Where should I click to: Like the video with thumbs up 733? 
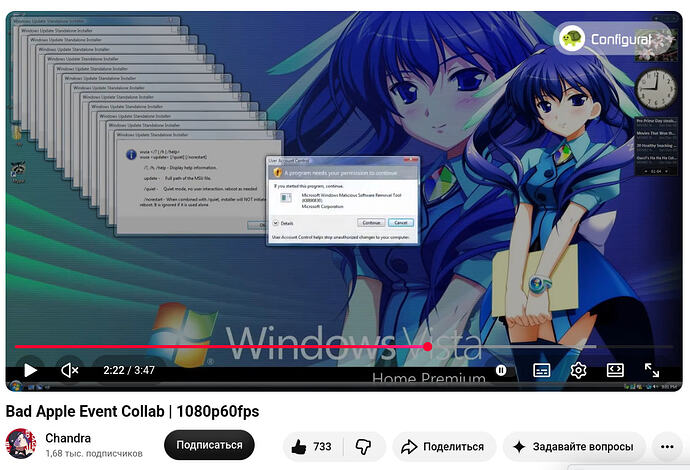pos(312,447)
